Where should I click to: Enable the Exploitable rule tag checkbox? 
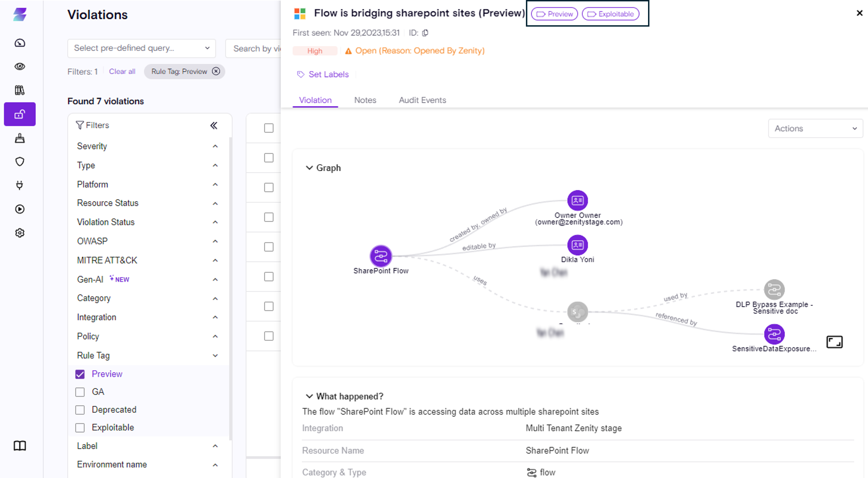click(80, 428)
